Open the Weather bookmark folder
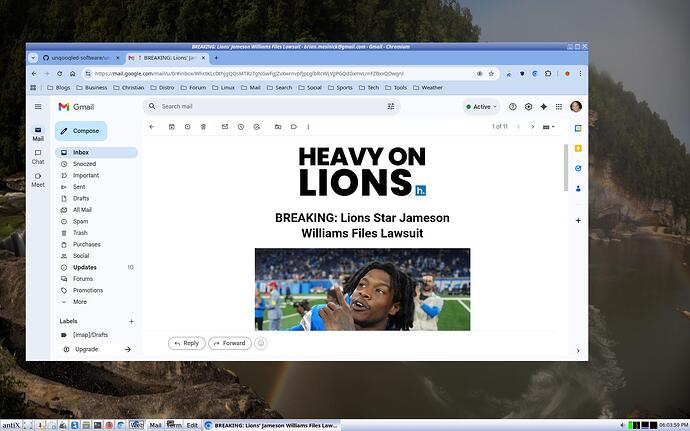Viewport: 690px width, 431px height. coord(428,88)
